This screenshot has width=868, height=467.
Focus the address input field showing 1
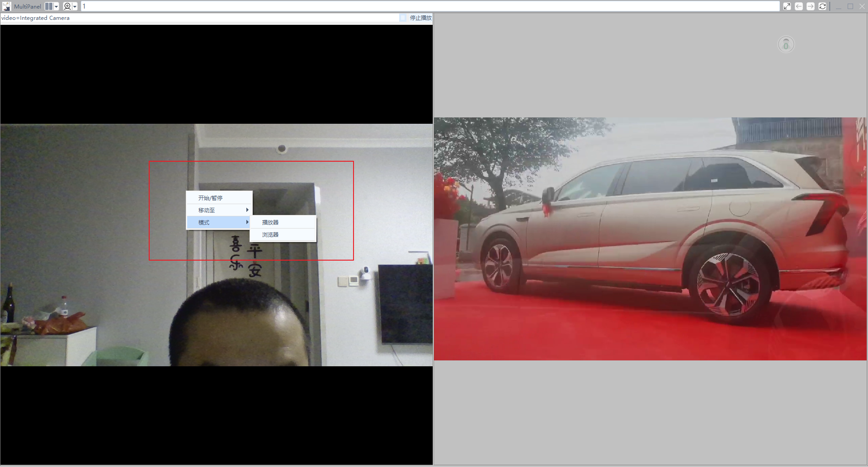[430, 6]
